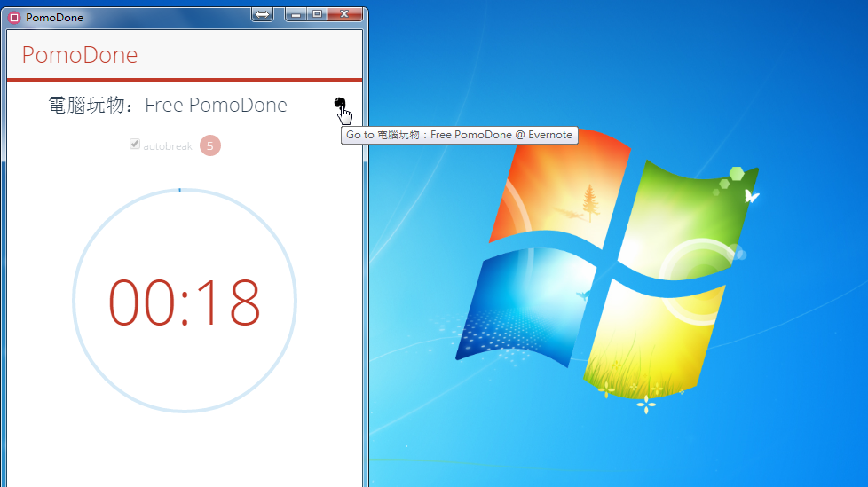Click the double-arrow resize button in title bar
This screenshot has height=487, width=868.
coord(263,14)
